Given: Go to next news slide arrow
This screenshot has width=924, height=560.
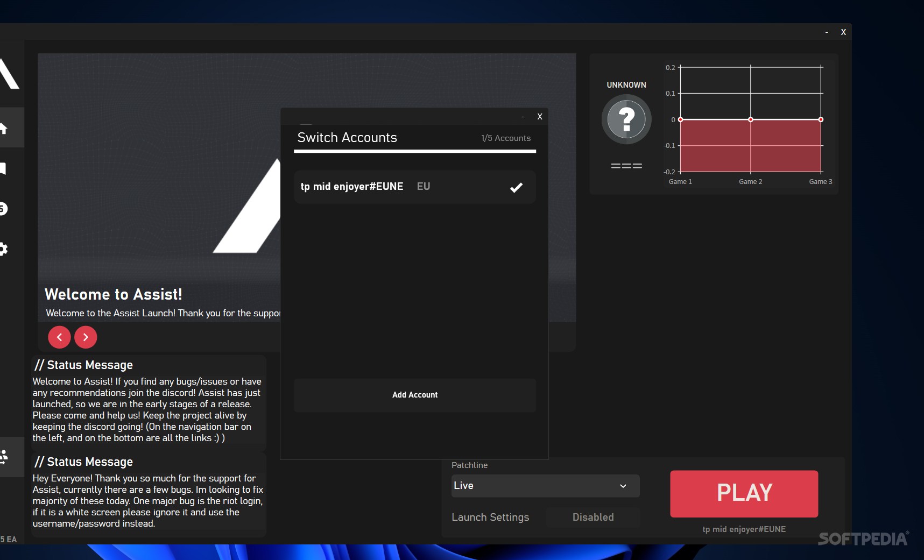Looking at the screenshot, I should coord(86,337).
